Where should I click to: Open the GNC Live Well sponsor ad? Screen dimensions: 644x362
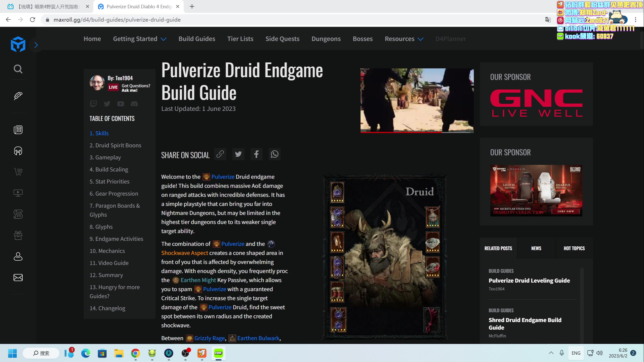click(536, 103)
